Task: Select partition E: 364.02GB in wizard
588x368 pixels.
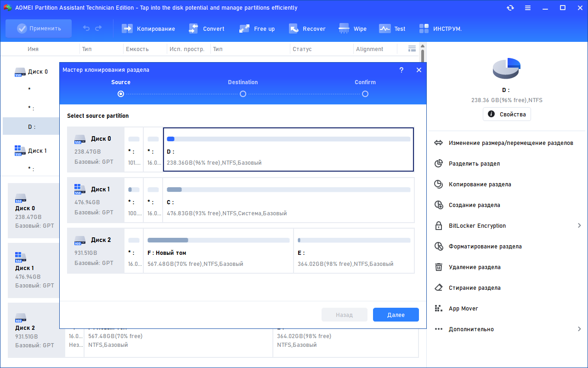Action: tap(354, 251)
